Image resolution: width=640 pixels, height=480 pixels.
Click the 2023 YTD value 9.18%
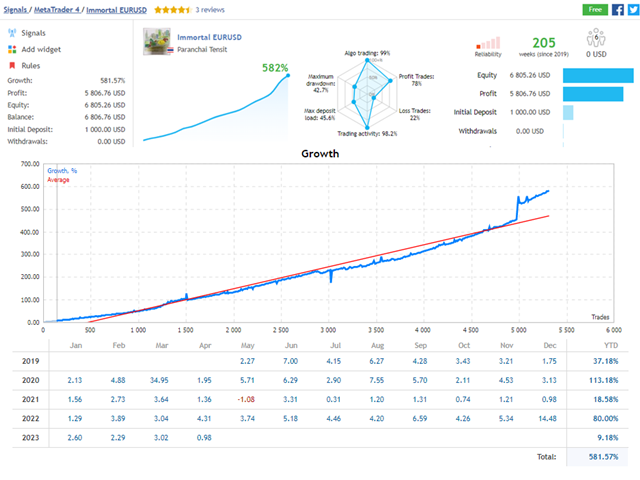point(608,438)
